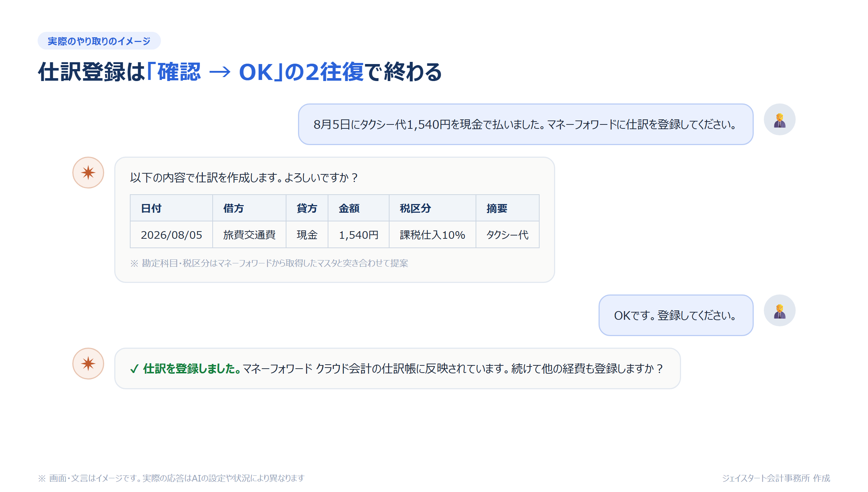Click the AI star icon beside the registered message

[x=88, y=364]
